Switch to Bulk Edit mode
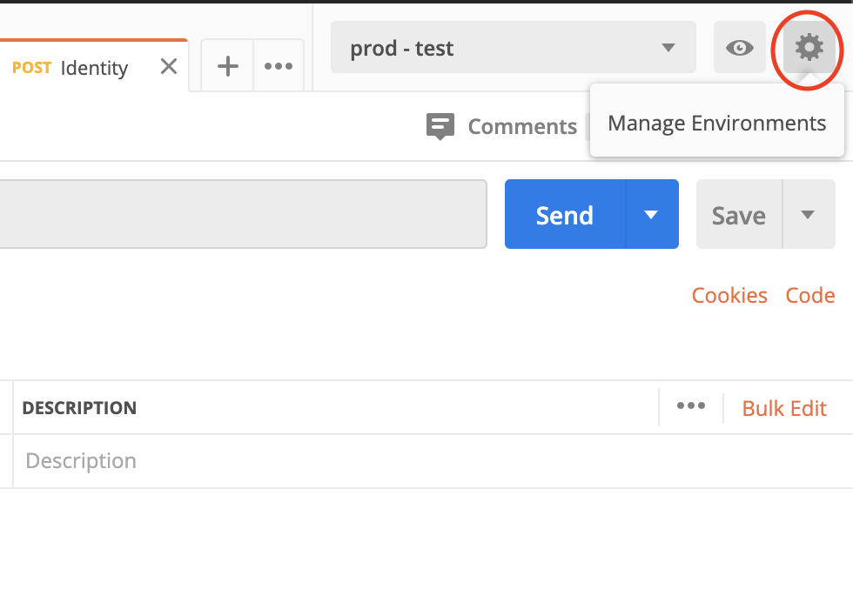The image size is (853, 616). pos(784,408)
